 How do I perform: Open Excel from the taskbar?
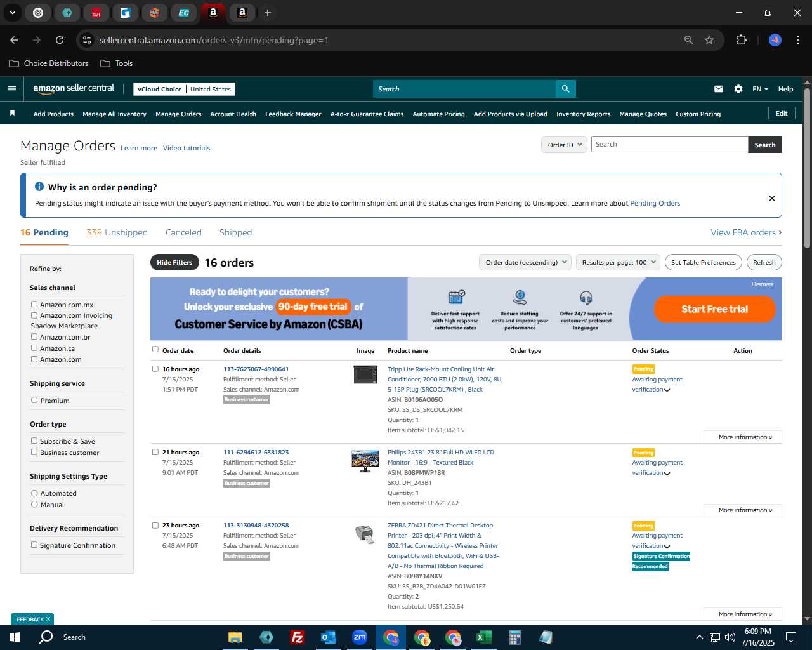[483, 637]
